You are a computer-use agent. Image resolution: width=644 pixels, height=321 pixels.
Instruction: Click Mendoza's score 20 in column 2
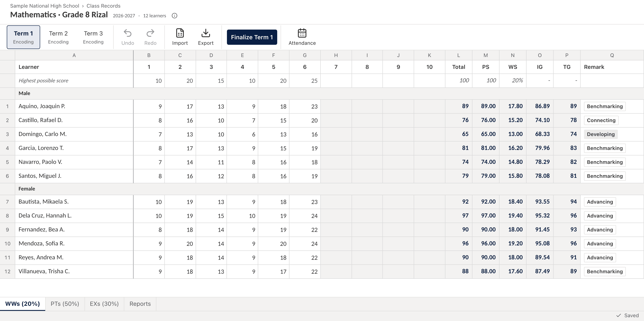pyautogui.click(x=180, y=243)
